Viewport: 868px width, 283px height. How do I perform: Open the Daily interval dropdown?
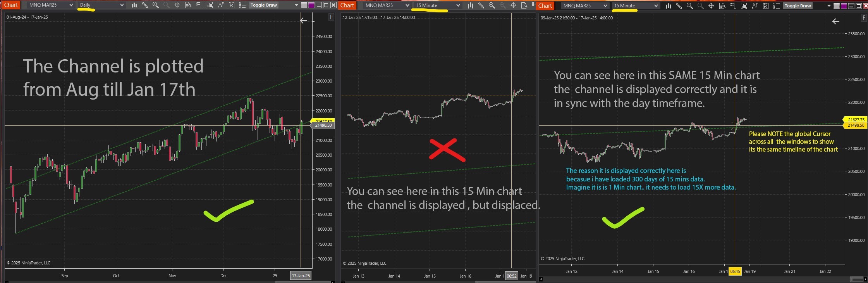[101, 5]
